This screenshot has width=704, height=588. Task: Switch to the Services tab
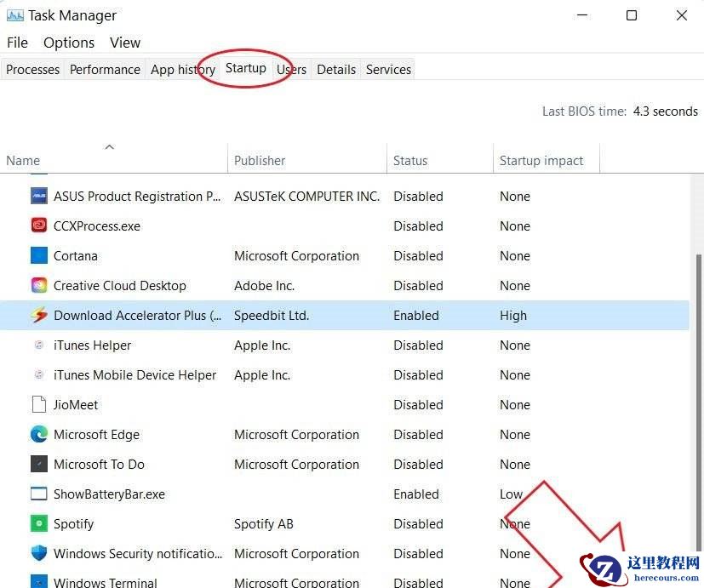[388, 69]
